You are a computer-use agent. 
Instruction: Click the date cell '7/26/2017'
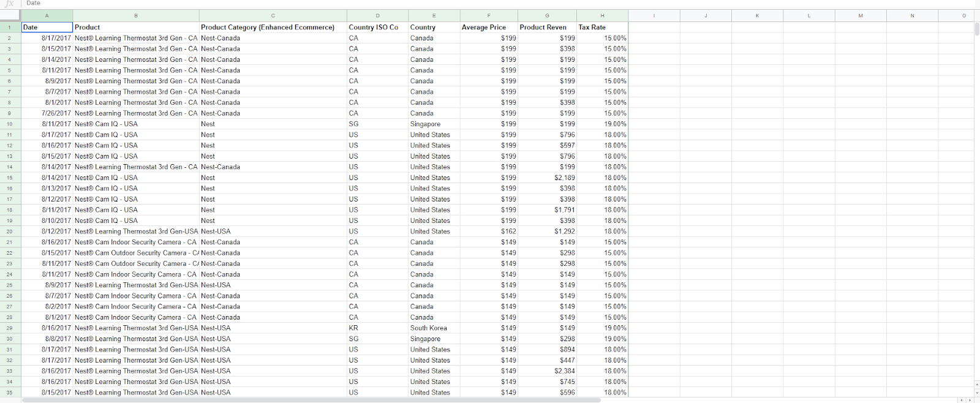point(47,113)
